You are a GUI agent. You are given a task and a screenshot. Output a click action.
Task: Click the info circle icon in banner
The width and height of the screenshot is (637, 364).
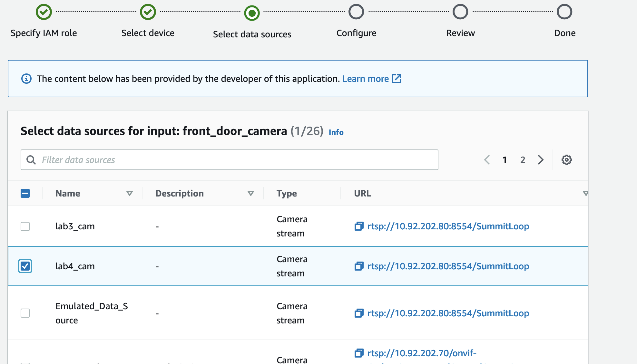26,79
